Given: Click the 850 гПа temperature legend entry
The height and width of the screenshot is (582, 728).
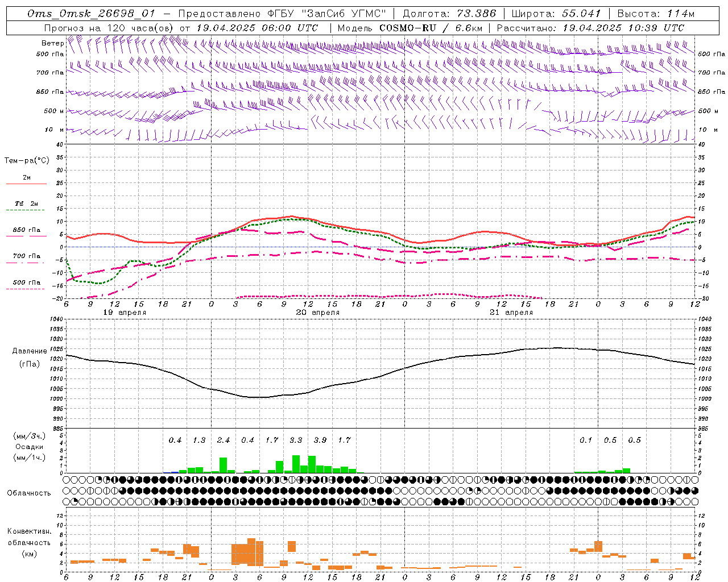Looking at the screenshot, I should (x=27, y=230).
